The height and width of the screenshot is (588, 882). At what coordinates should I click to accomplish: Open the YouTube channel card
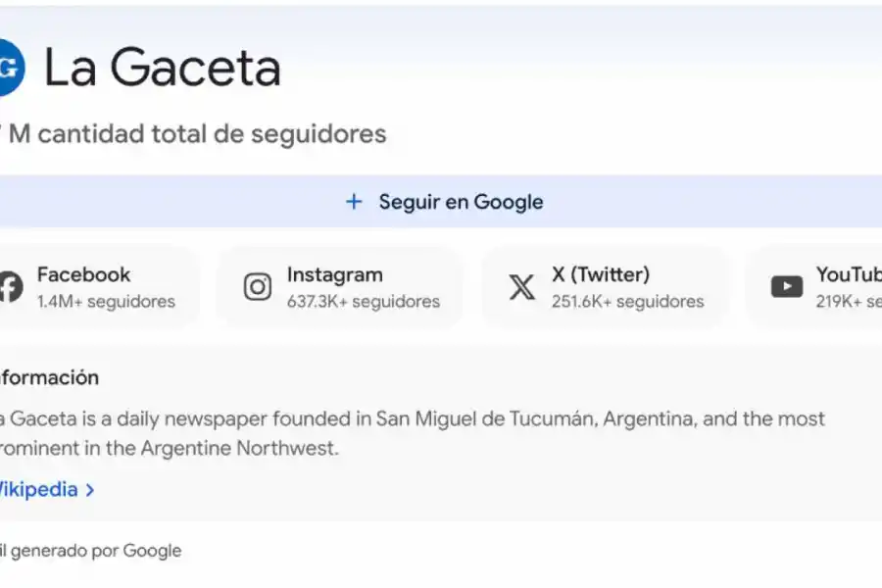coord(833,286)
